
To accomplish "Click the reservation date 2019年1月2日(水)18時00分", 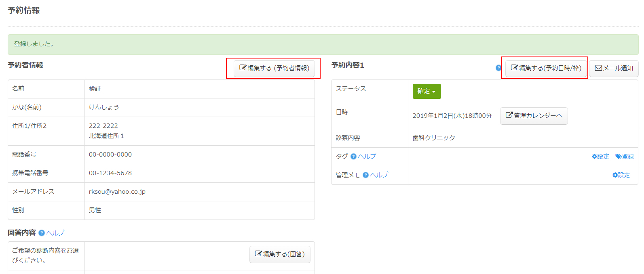I will tap(452, 116).
